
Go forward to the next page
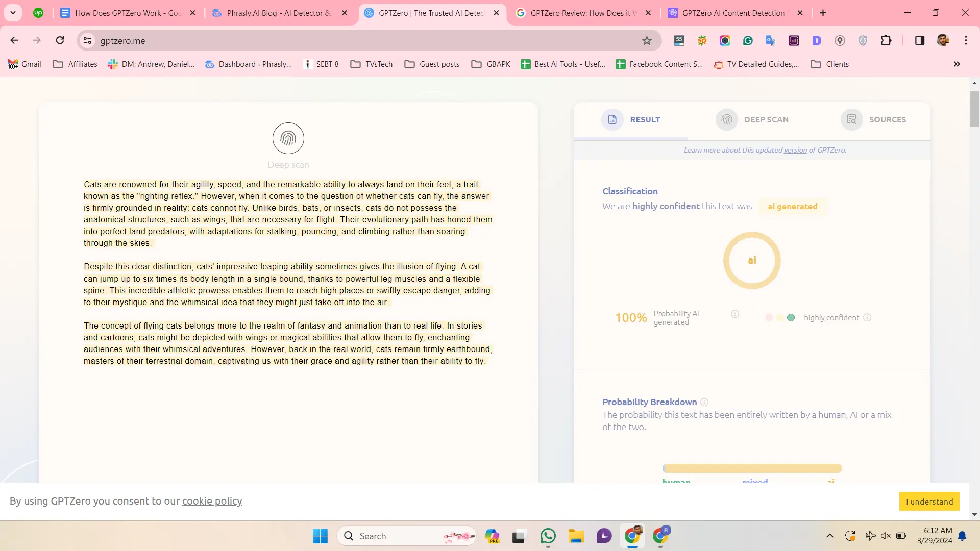(x=37, y=40)
